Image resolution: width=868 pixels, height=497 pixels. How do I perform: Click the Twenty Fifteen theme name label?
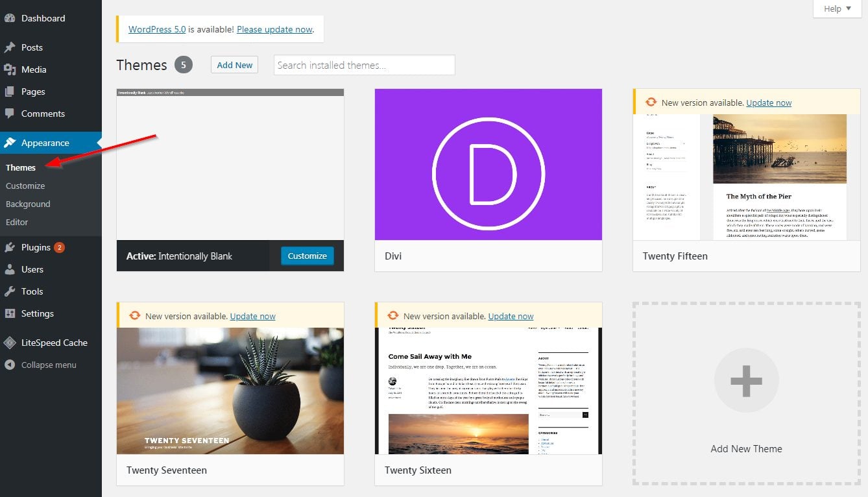click(x=675, y=256)
